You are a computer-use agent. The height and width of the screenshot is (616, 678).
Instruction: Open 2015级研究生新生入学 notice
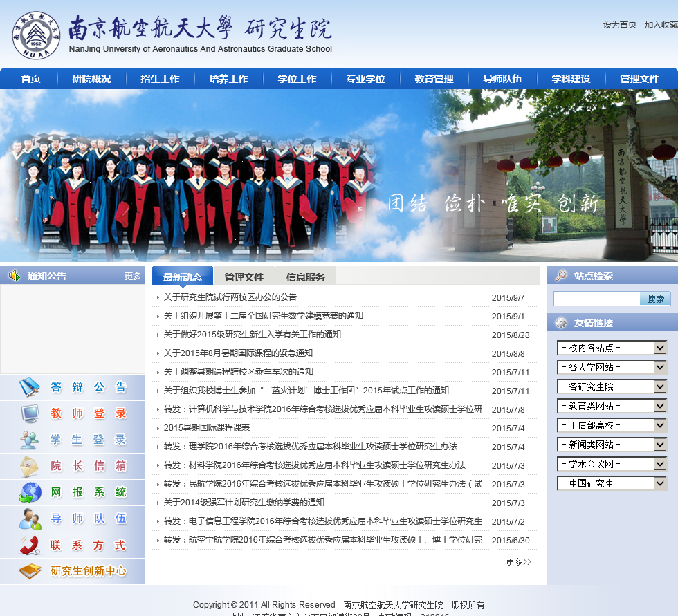(252, 335)
